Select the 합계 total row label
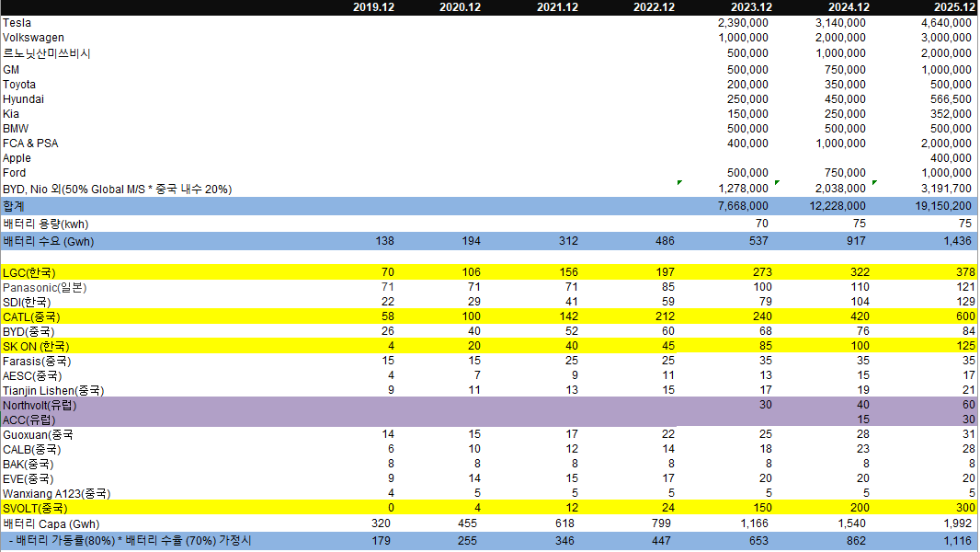This screenshot has height=552, width=980. (13, 206)
